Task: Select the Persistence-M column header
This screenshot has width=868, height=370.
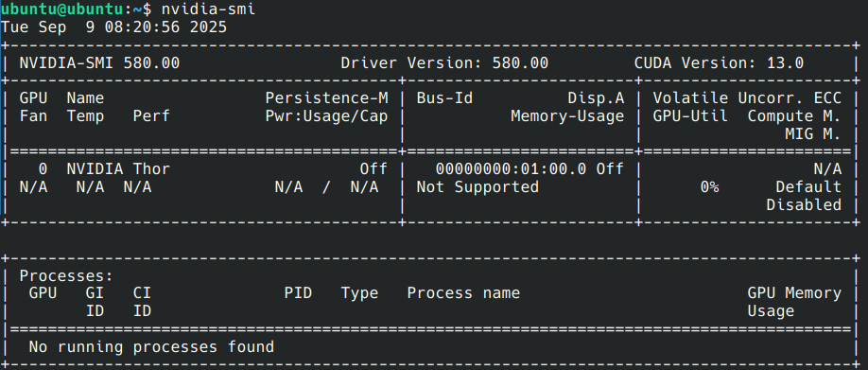Action: point(326,98)
